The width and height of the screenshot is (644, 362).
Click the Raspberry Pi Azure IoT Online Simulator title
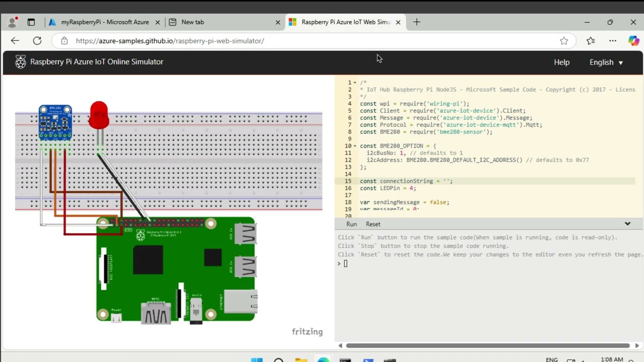(97, 62)
